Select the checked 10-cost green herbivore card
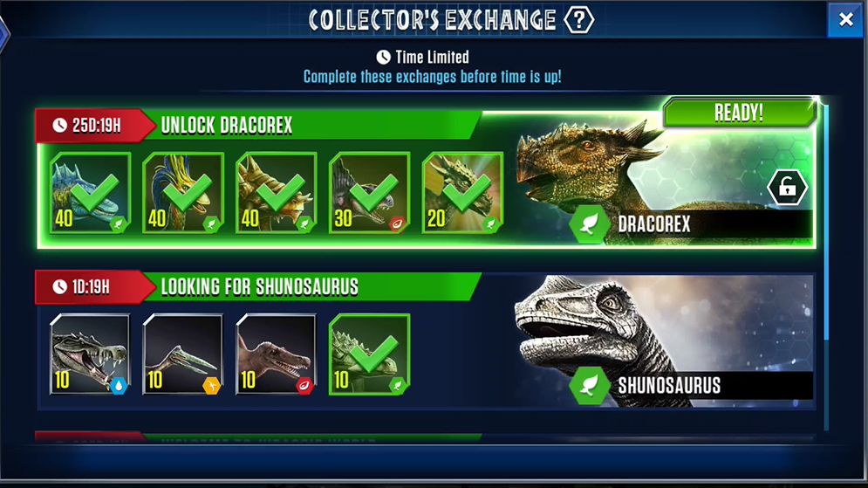Image resolution: width=868 pixels, height=488 pixels. click(x=369, y=354)
